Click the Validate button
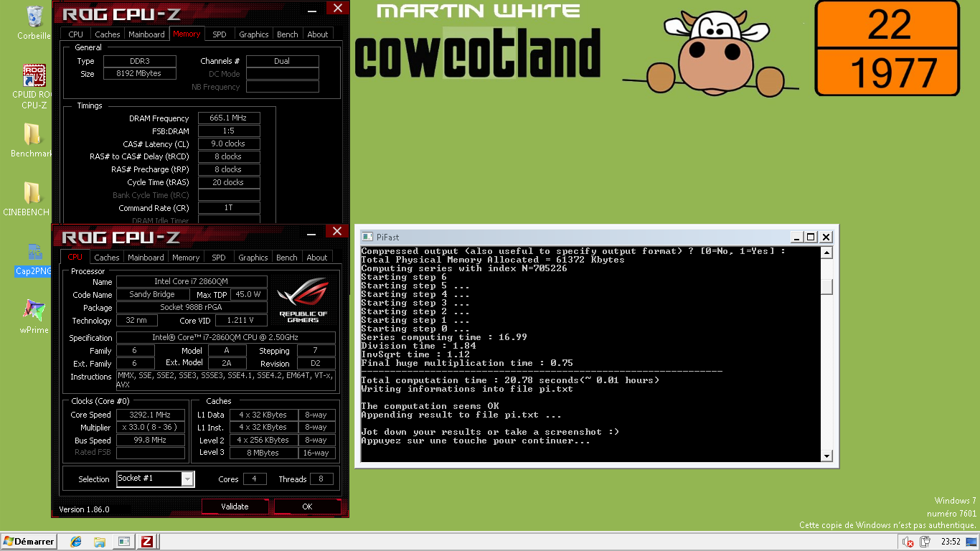Viewport: 980px width, 551px height. click(235, 506)
